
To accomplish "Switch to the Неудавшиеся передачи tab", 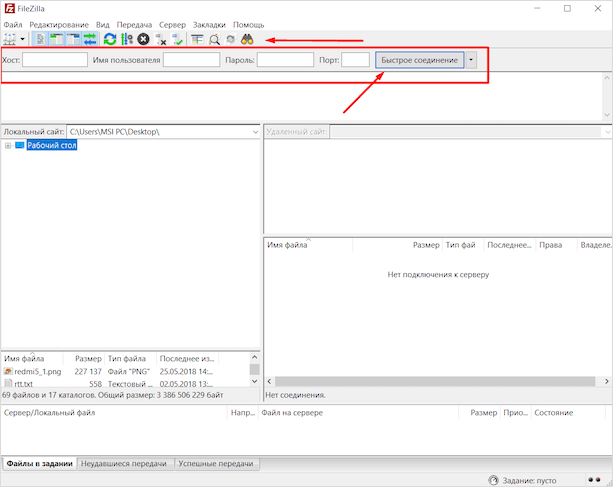I will click(x=126, y=464).
